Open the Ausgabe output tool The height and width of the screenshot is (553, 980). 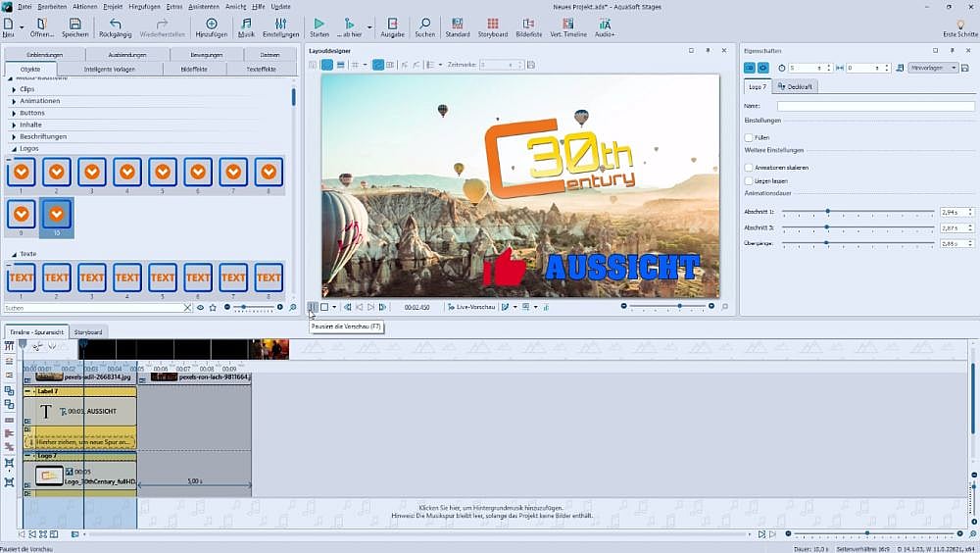tap(392, 24)
